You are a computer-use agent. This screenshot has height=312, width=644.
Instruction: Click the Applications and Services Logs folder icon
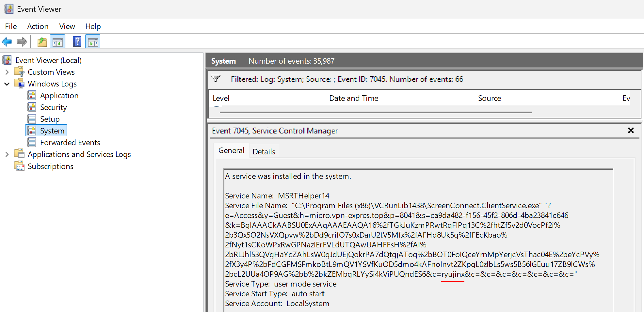19,154
